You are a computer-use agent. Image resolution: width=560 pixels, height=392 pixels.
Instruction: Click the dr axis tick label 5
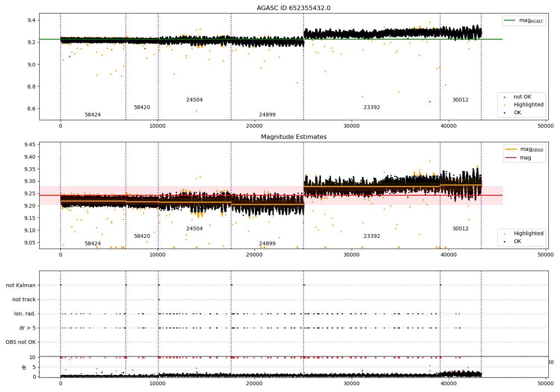coord(34,367)
